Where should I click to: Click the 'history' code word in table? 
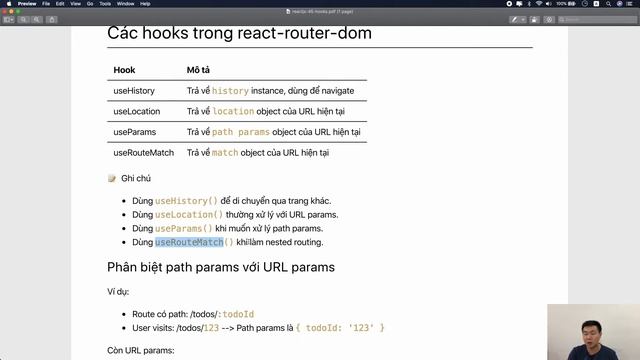[x=230, y=91]
